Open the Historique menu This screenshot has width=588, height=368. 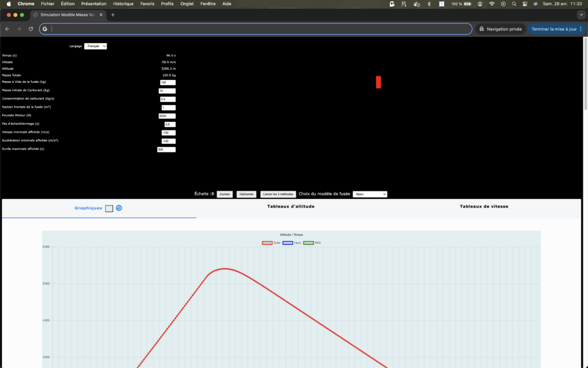pos(123,4)
